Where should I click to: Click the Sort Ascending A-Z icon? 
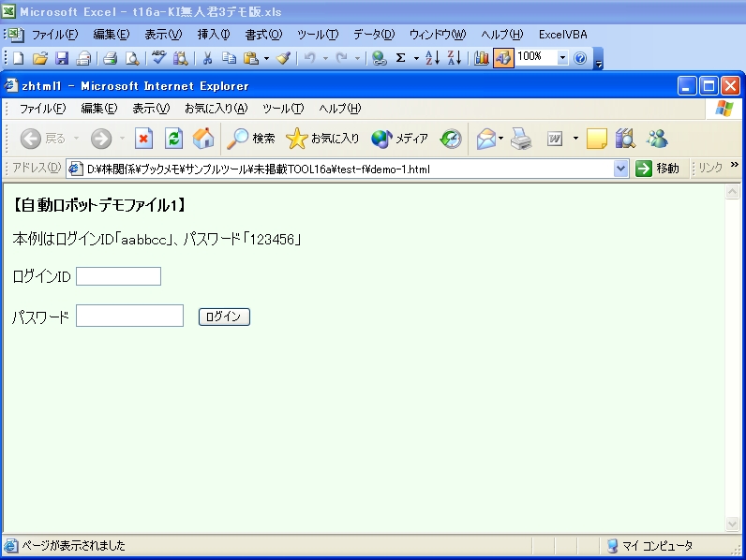click(x=432, y=58)
